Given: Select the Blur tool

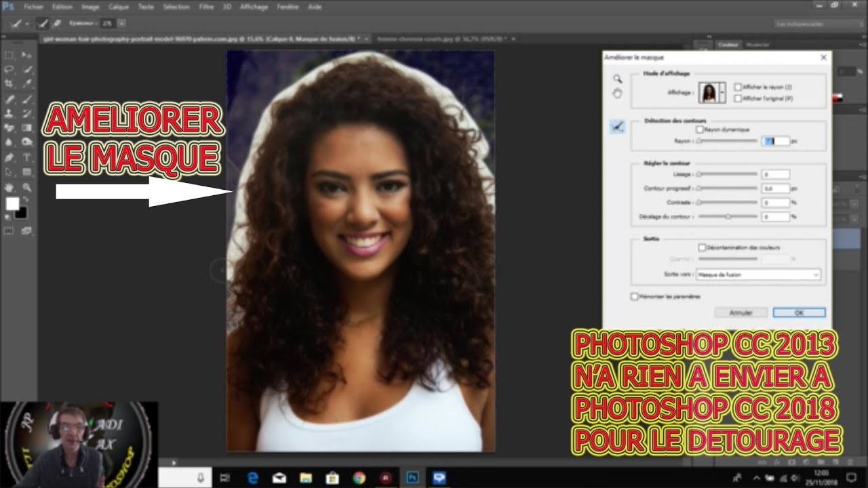Looking at the screenshot, I should point(9,142).
